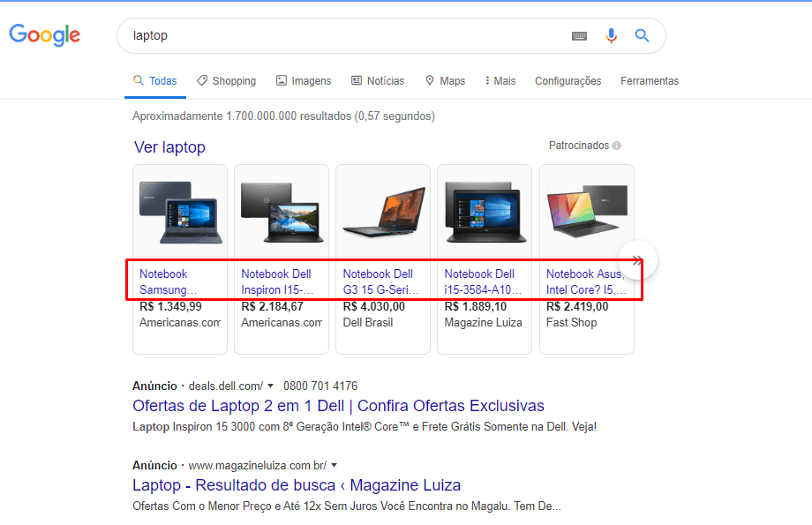This screenshot has width=812, height=525.
Task: Click the phone number 0800 701 4176
Action: (320, 386)
